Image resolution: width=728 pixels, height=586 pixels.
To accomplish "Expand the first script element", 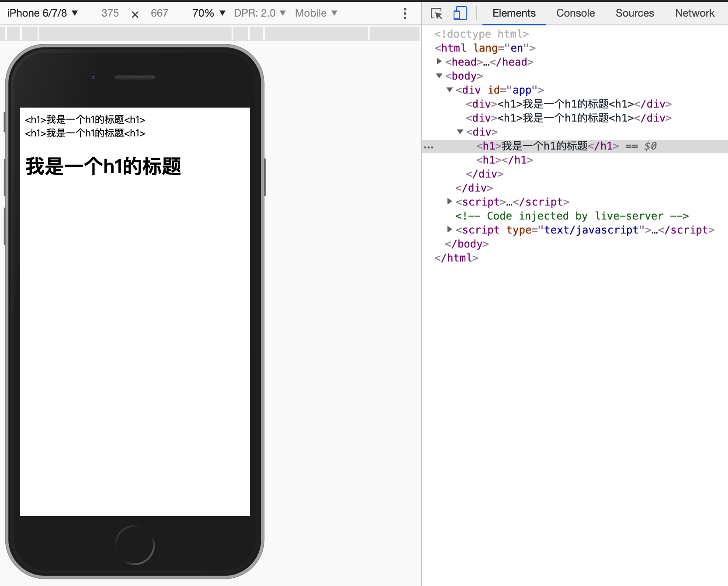I will [x=450, y=201].
